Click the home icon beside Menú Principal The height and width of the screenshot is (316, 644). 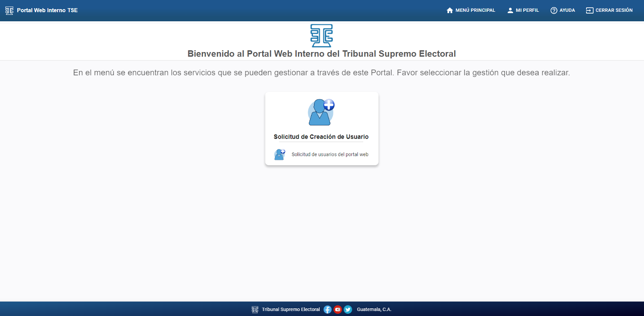(450, 10)
